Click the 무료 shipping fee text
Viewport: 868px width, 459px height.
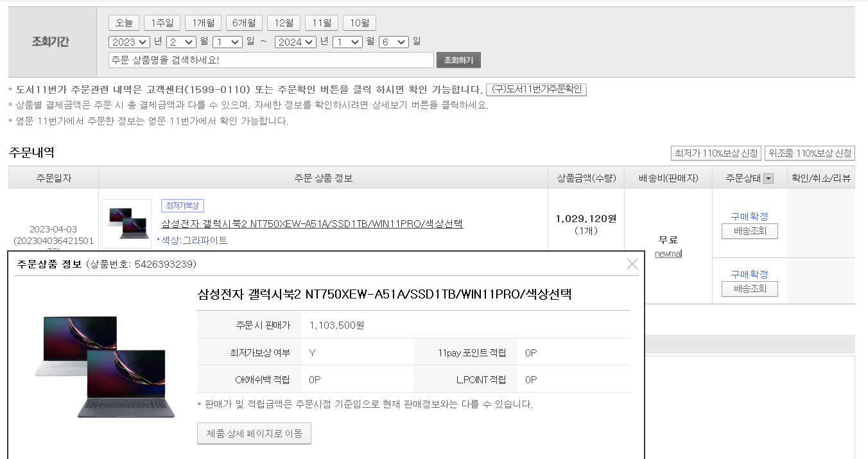668,239
